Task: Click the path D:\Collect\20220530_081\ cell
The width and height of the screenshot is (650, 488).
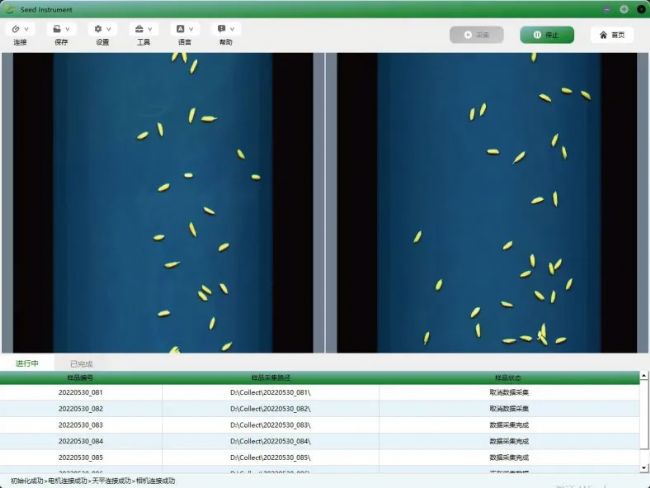Action: (270, 393)
